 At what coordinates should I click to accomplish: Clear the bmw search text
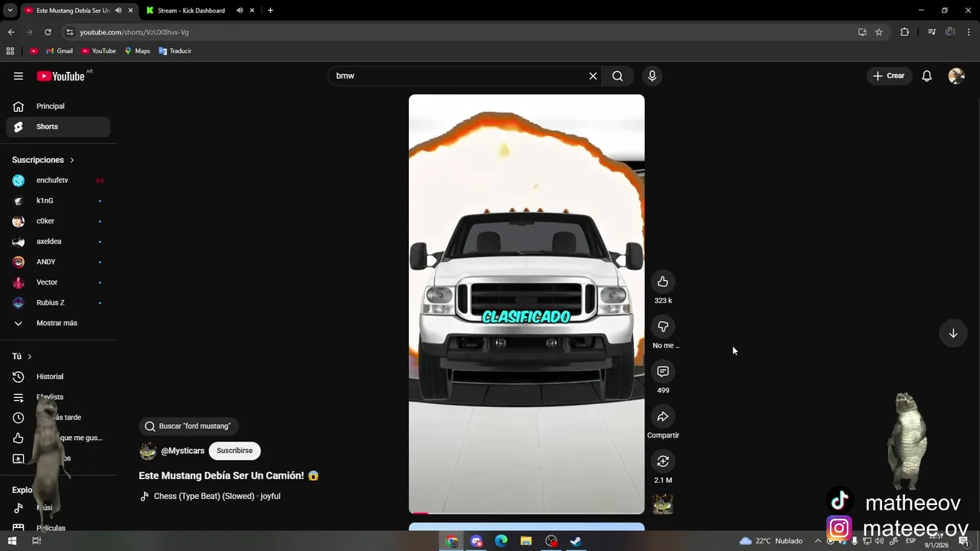[x=593, y=76]
